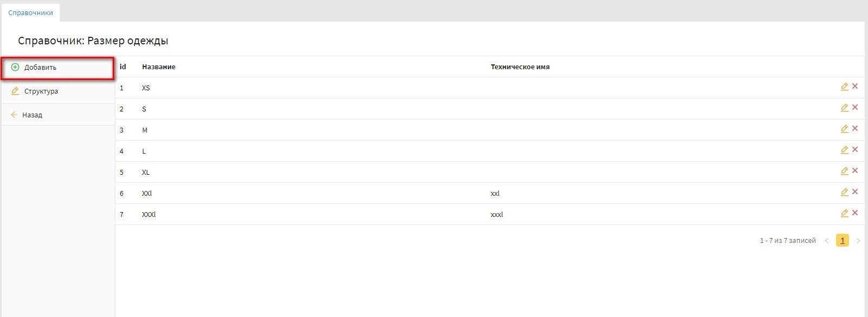
Task: Delete the XS size entry
Action: 855,87
